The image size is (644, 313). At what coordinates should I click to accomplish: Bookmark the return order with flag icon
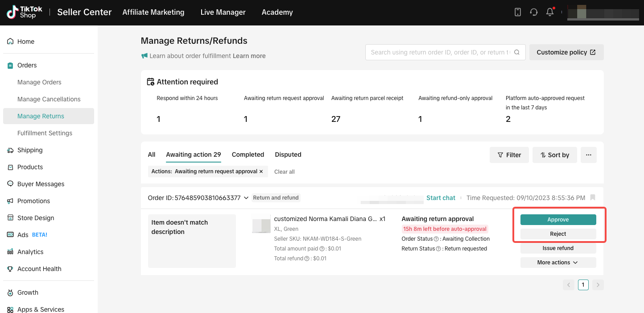coord(592,197)
